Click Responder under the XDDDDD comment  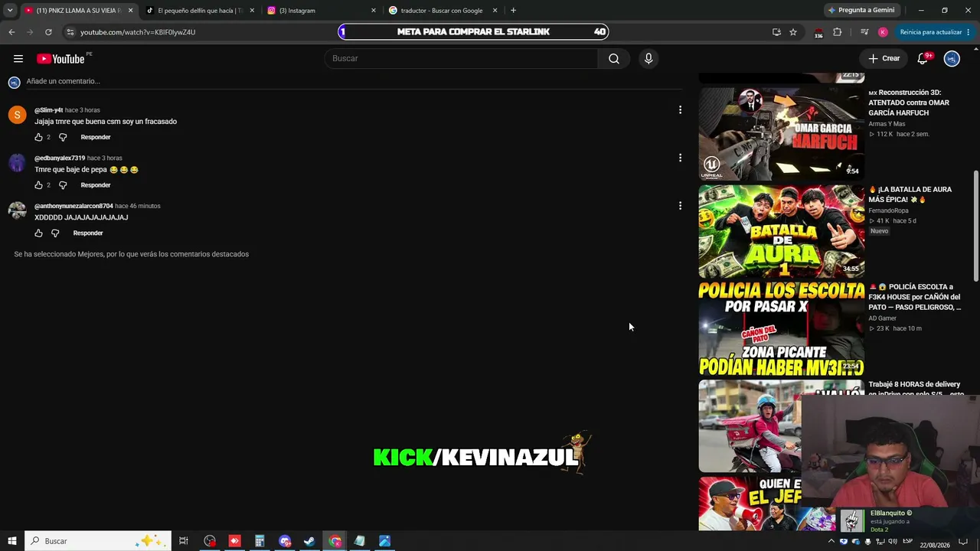pyautogui.click(x=88, y=233)
